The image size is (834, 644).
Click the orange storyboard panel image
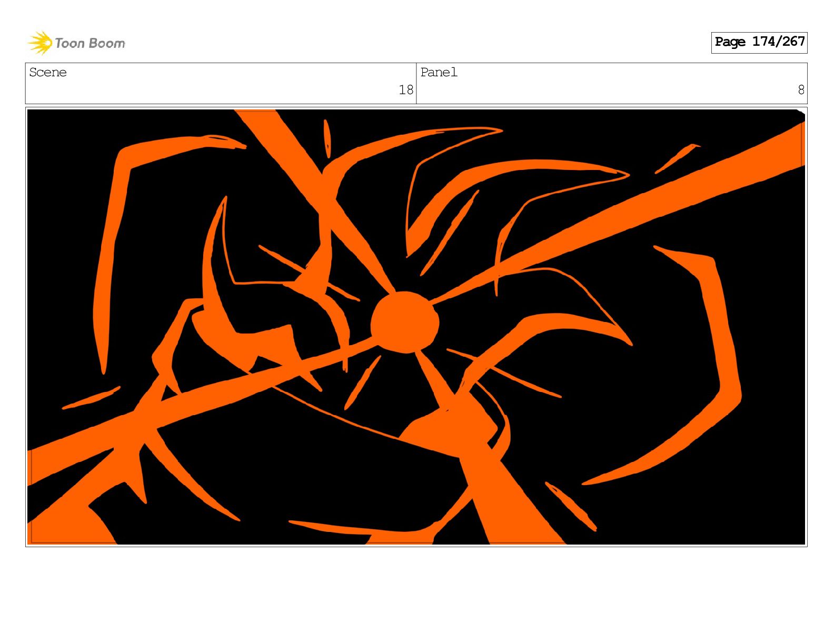pos(416,327)
